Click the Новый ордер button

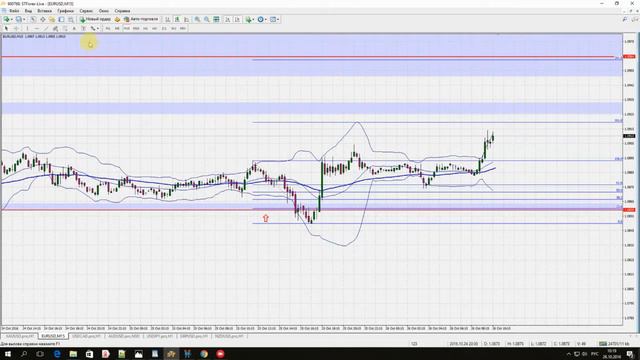point(95,19)
